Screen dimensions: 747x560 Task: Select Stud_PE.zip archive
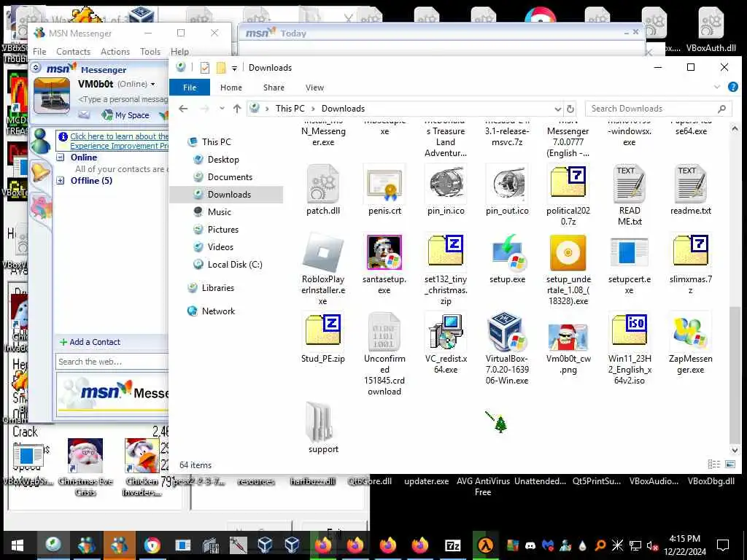323,338
